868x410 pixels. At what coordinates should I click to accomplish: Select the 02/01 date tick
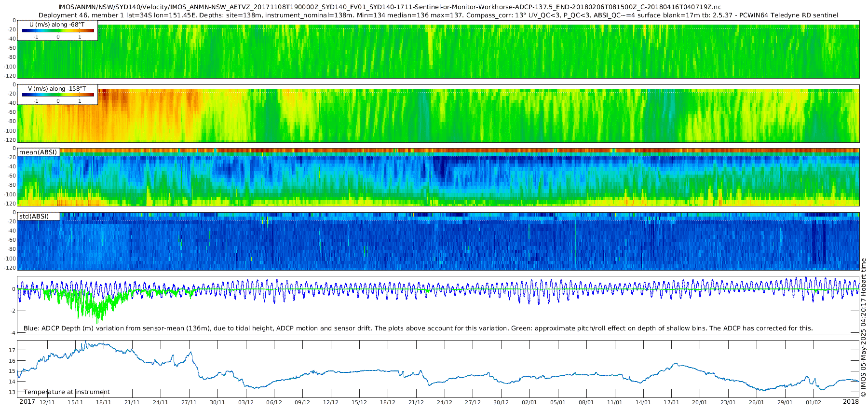(x=529, y=402)
